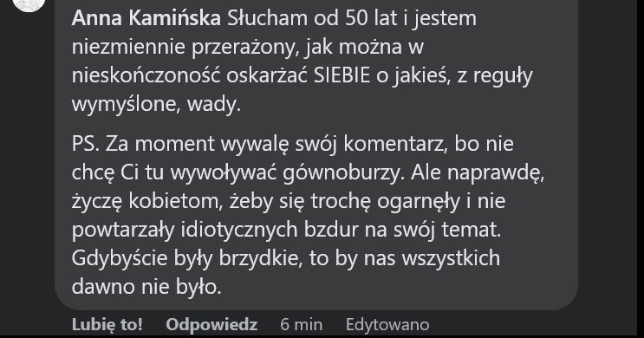644x338 pixels.
Task: Click the first paragraph starting Słucham od 50 lat
Action: tap(302, 62)
